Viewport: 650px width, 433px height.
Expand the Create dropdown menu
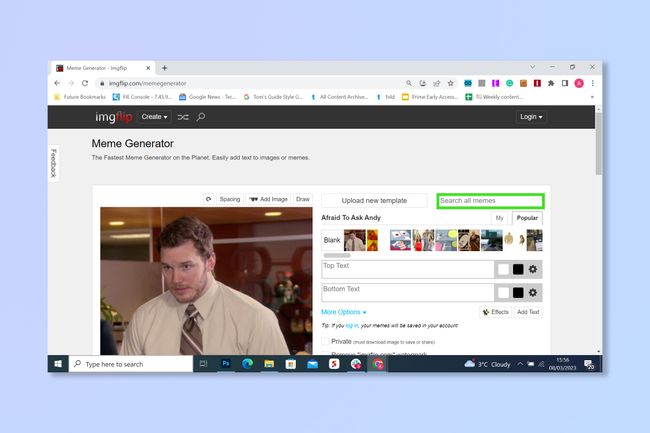(154, 117)
